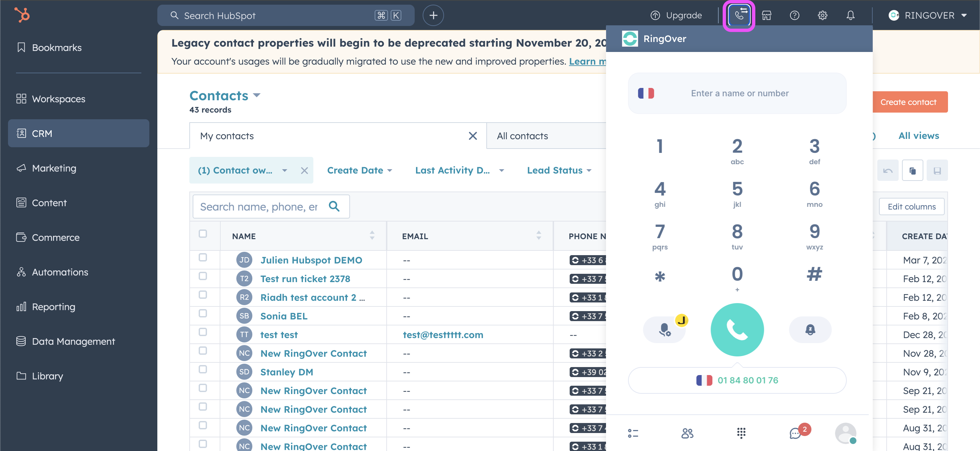Open the call logs list icon in RingOver

point(633,433)
